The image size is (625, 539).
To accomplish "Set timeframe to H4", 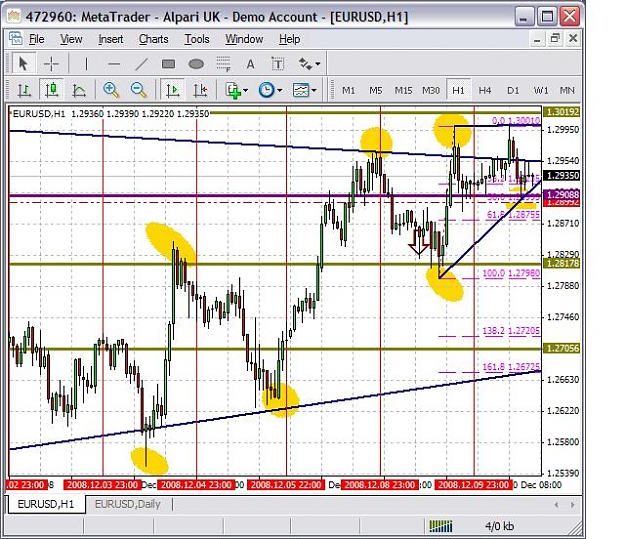I will (x=485, y=91).
